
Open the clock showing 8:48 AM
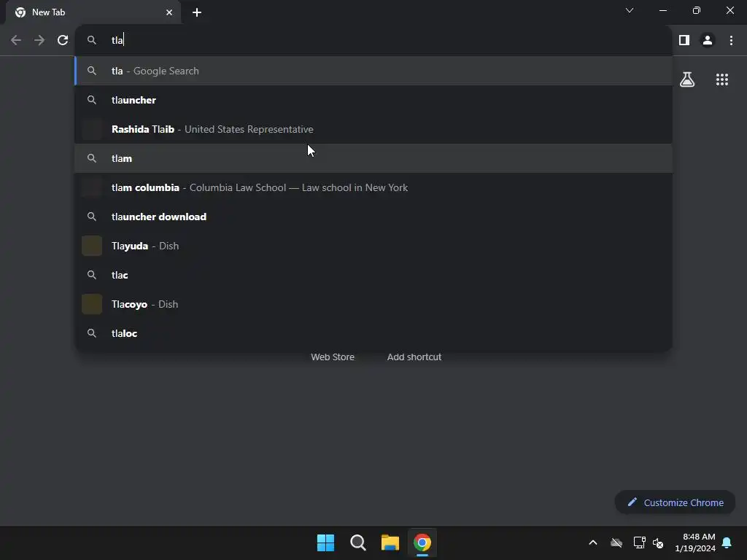click(695, 542)
